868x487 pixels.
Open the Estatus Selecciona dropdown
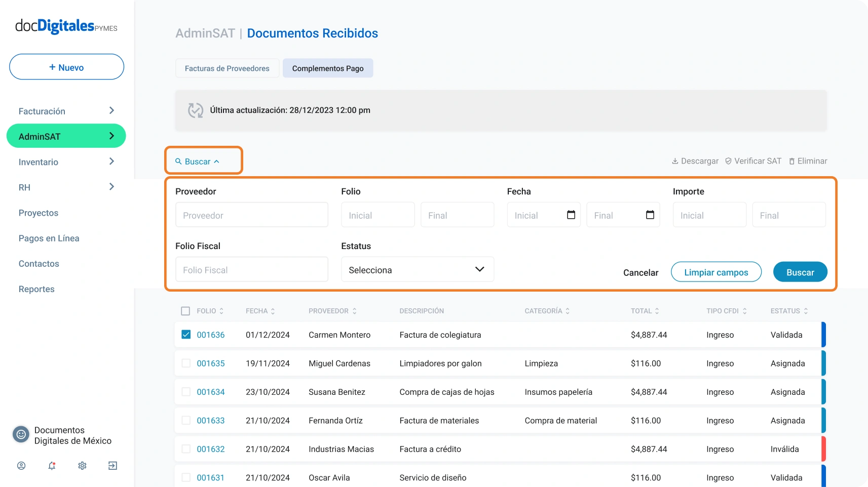(418, 269)
